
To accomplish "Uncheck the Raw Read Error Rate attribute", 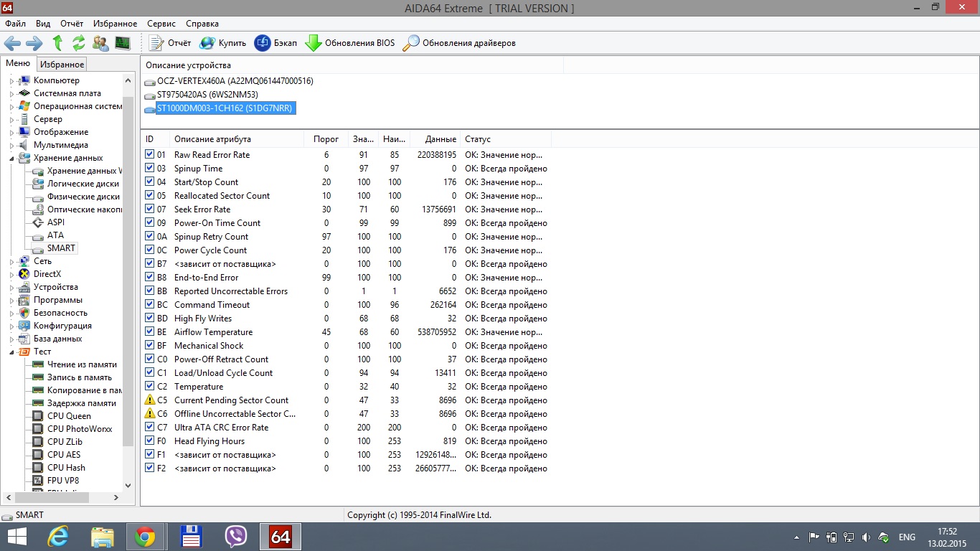I will coord(149,155).
